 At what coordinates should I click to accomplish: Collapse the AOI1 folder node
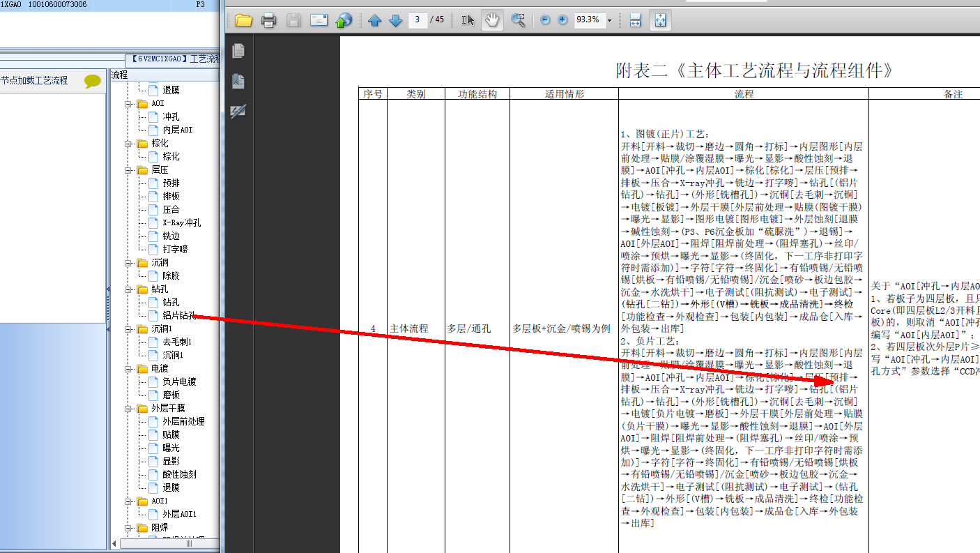pyautogui.click(x=128, y=501)
